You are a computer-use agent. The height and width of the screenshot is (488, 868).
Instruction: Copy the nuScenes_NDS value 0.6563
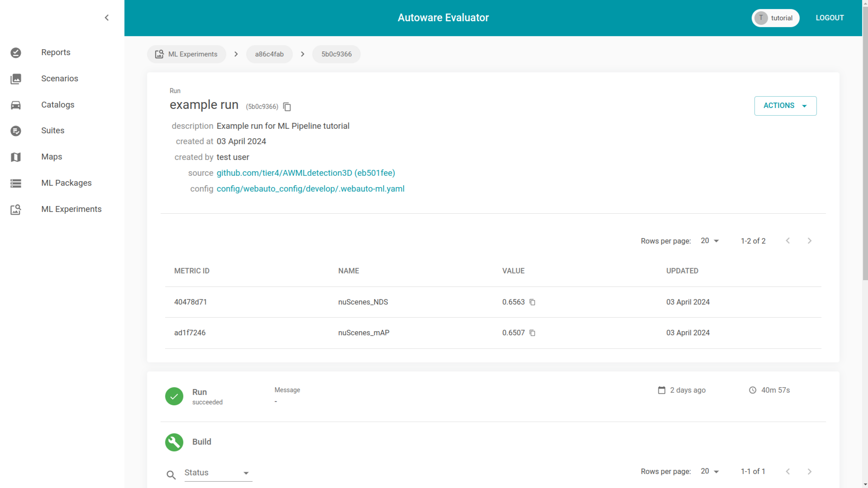click(x=532, y=302)
